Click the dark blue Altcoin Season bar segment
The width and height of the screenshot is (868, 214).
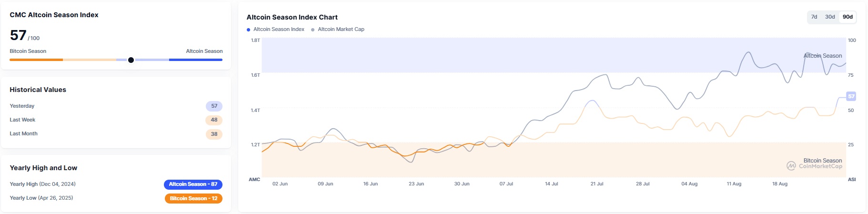[195, 60]
